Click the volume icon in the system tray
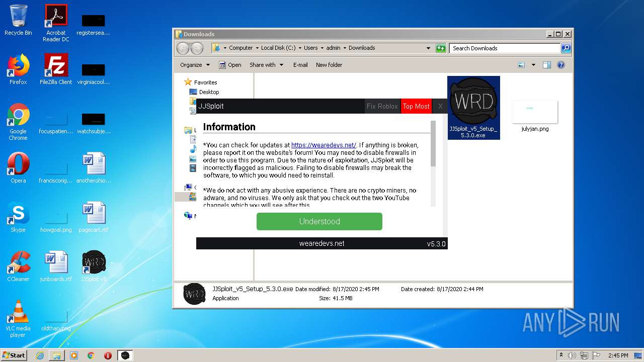The width and height of the screenshot is (644, 362). (x=572, y=355)
